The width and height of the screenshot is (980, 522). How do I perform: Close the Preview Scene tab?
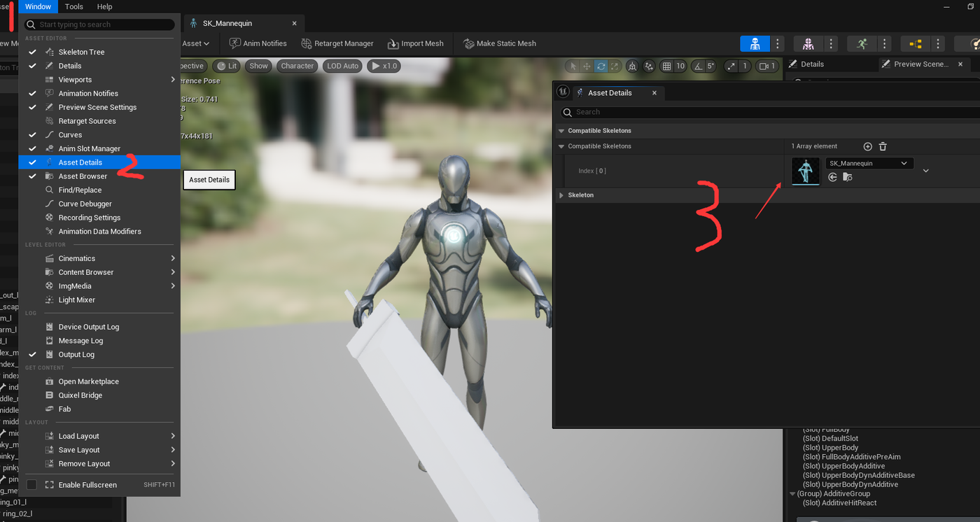click(x=960, y=64)
